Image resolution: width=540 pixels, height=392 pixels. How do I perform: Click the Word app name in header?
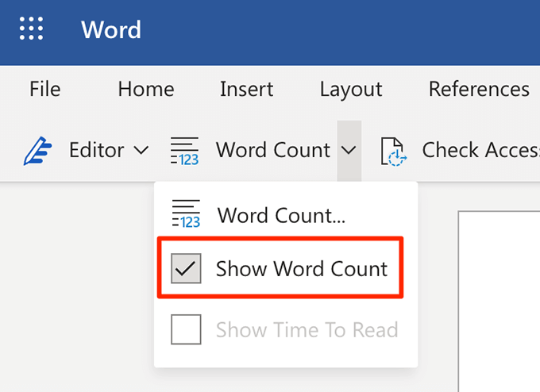(x=111, y=30)
